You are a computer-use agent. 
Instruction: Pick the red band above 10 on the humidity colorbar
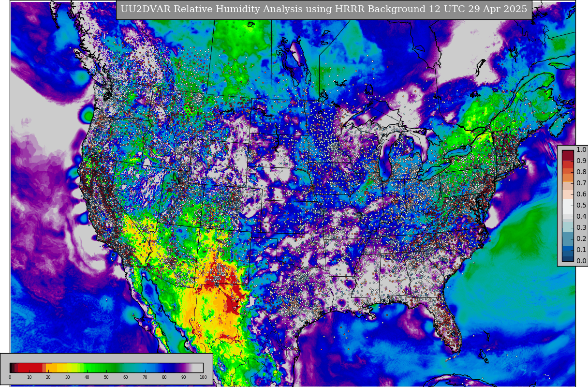coord(29,368)
